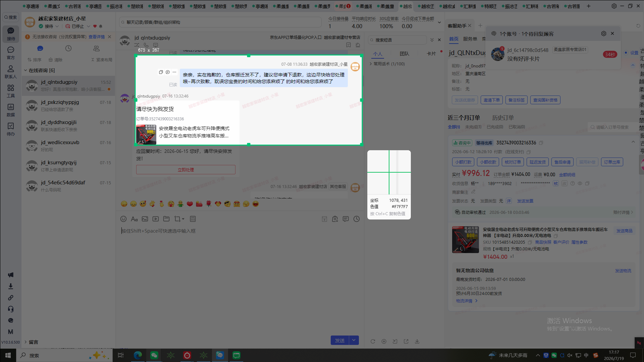Click the headset support icon in sidebar

click(11, 309)
